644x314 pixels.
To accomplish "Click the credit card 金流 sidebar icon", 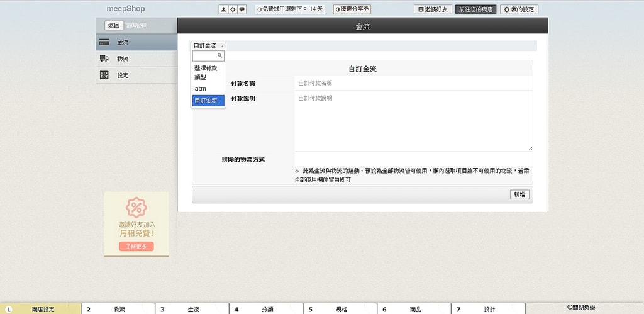I will click(x=104, y=43).
